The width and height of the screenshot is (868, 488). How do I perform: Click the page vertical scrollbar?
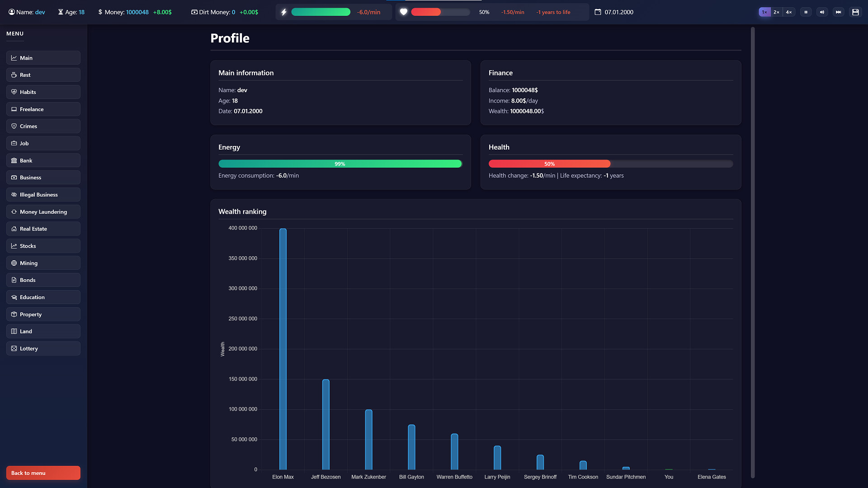[x=753, y=253]
